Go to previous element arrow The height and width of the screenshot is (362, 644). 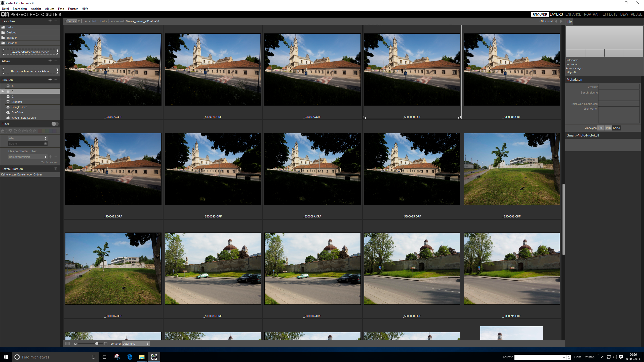pyautogui.click(x=556, y=21)
